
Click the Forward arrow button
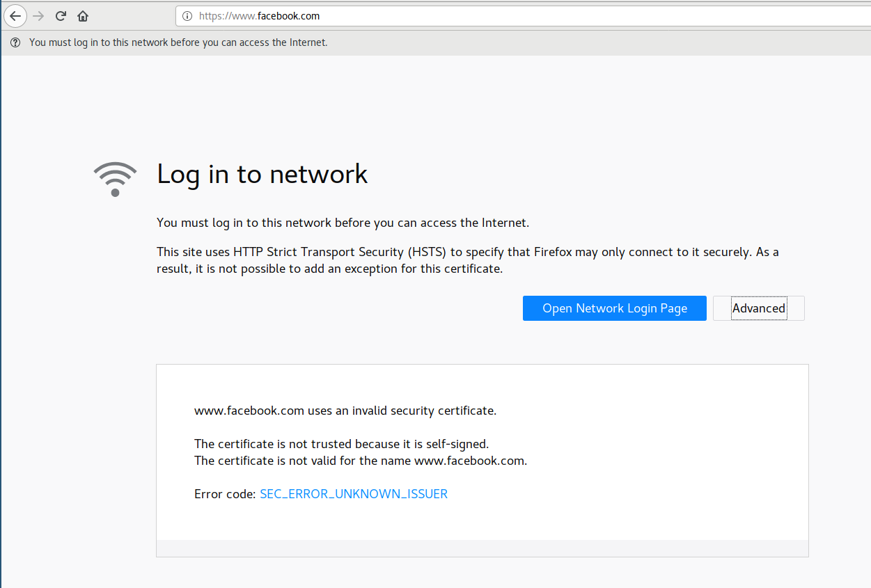tap(38, 16)
